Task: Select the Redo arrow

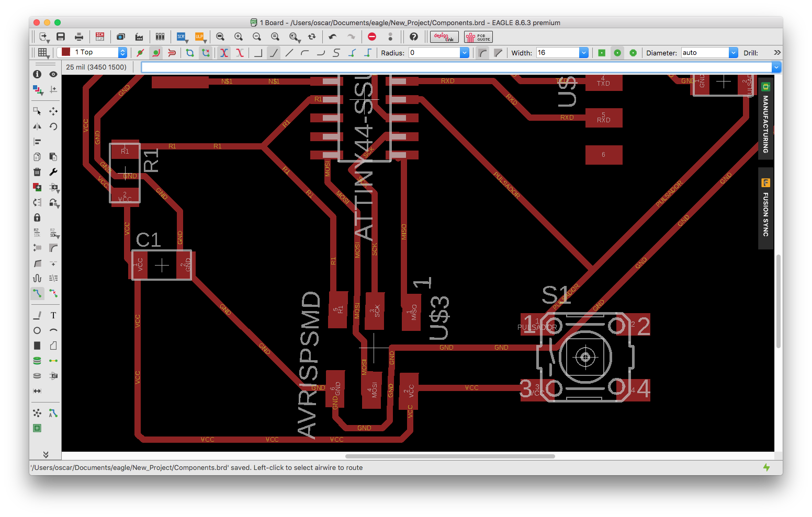Action: [x=351, y=37]
